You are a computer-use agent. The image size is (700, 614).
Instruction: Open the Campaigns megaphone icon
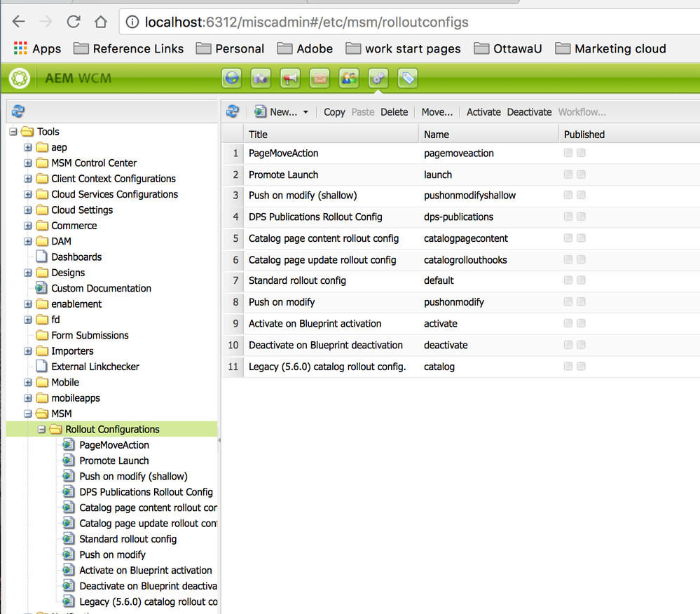pos(290,79)
